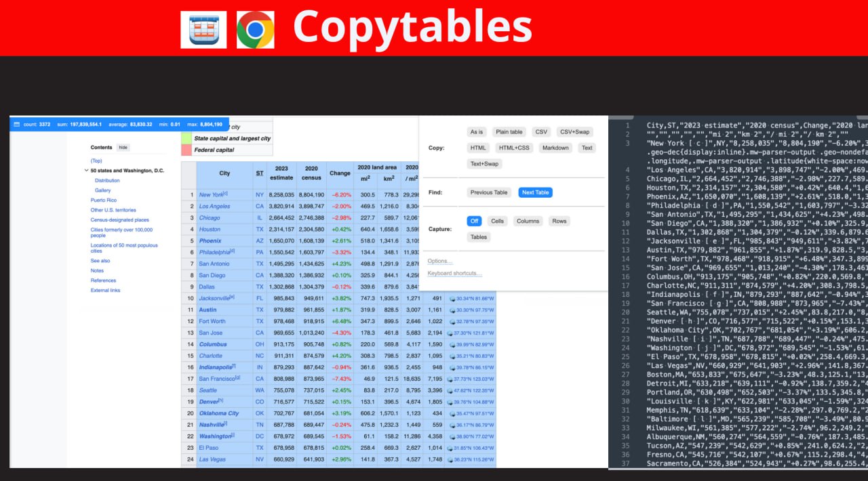Open the Puerto Rico contents link
Image resolution: width=868 pixels, height=481 pixels.
(104, 201)
